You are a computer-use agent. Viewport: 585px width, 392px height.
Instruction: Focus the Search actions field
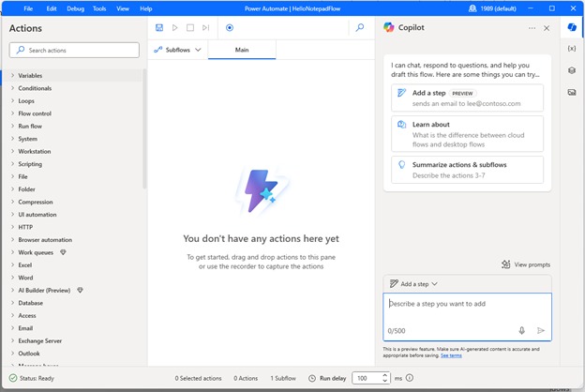(x=74, y=50)
